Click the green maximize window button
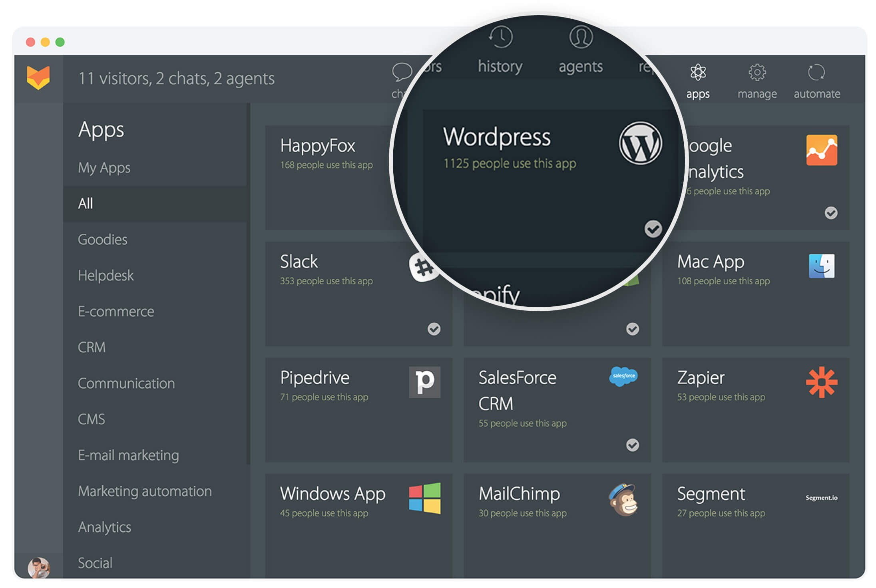Screen dimensions: 876x588 coord(60,42)
